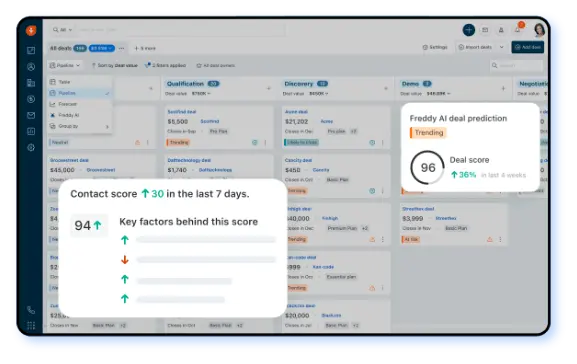Add a deal in the first column plus

pos(151,88)
